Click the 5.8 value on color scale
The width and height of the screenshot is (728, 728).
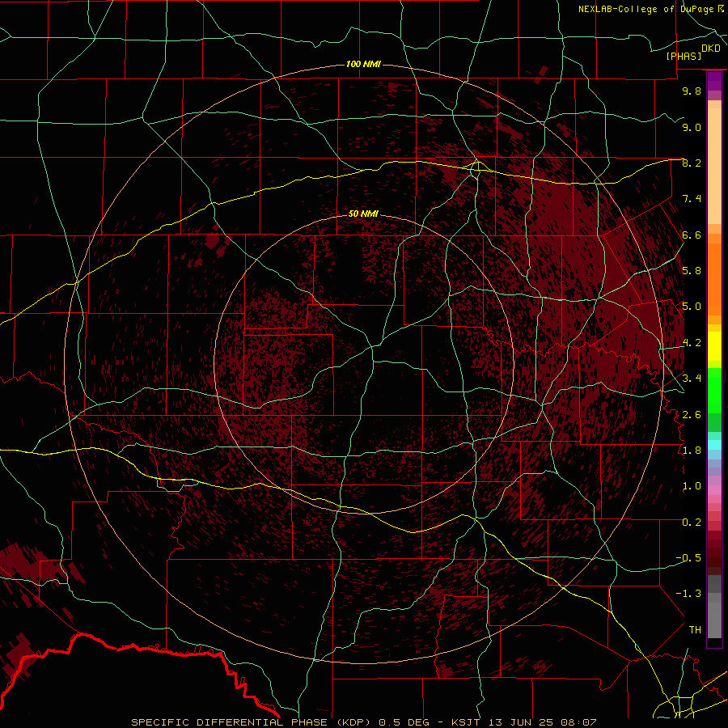tap(692, 271)
